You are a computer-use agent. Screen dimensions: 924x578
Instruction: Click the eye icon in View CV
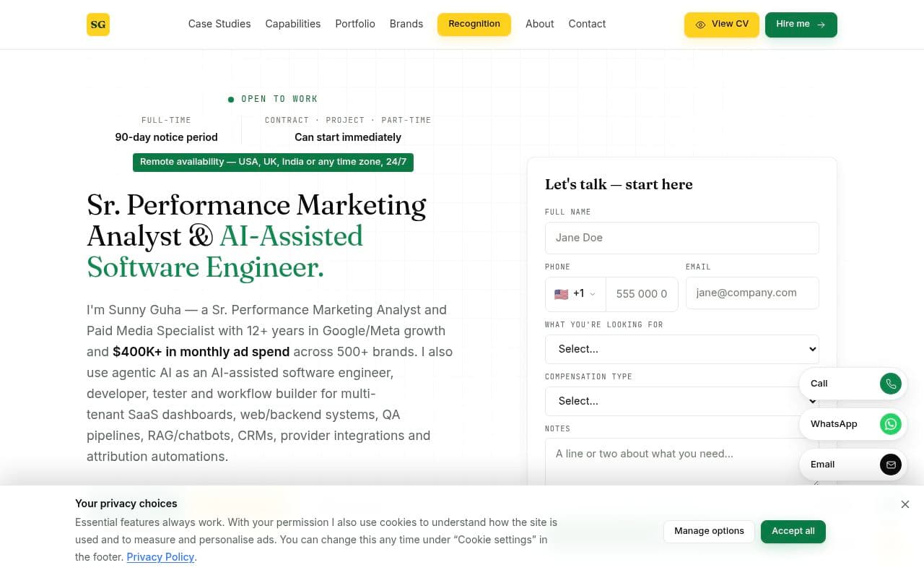click(x=700, y=25)
